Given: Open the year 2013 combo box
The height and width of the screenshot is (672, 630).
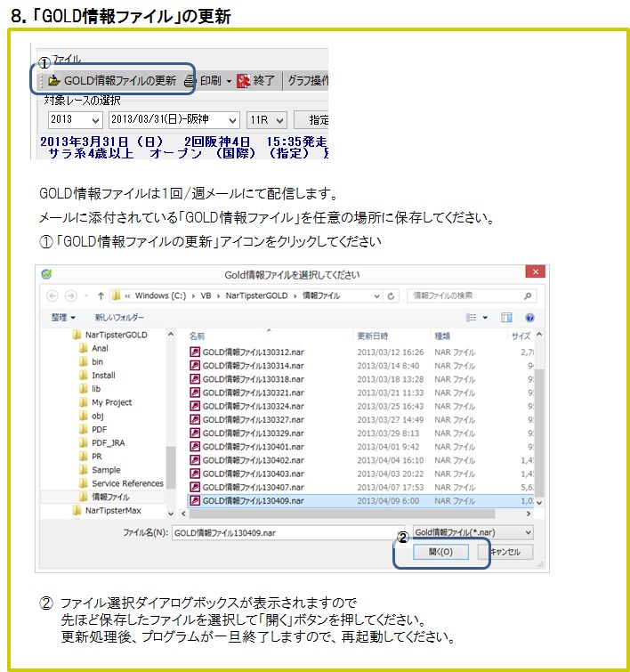Looking at the screenshot, I should [75, 119].
